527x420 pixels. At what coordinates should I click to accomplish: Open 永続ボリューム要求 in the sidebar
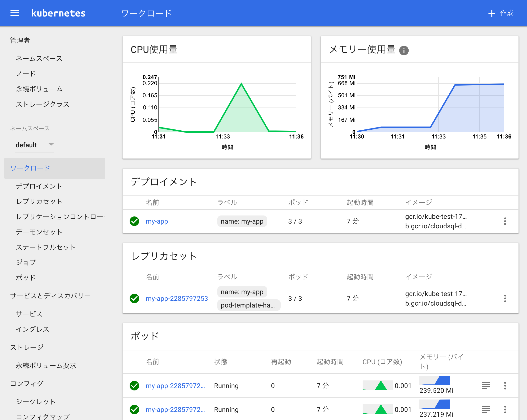point(46,365)
